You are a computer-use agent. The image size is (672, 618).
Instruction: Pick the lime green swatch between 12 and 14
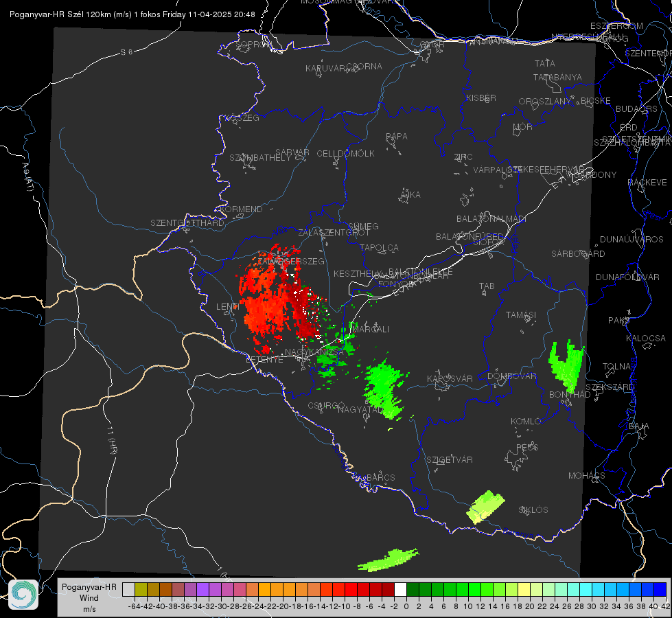point(487,589)
